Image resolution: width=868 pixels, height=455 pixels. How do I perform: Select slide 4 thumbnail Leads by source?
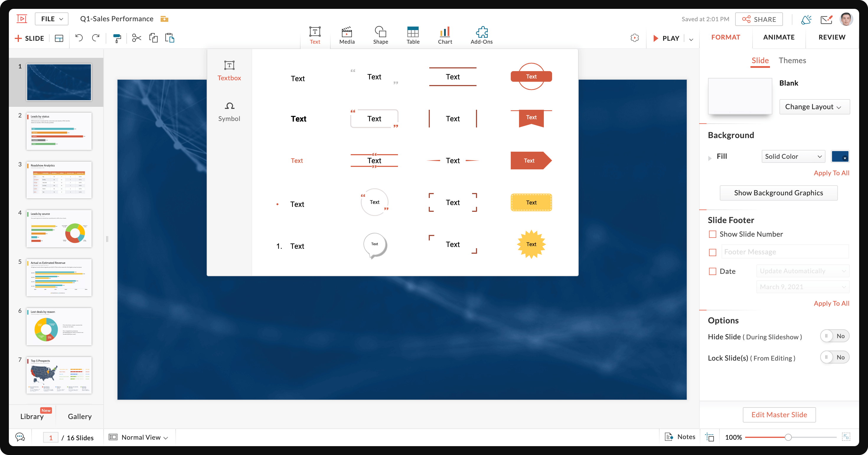point(59,229)
